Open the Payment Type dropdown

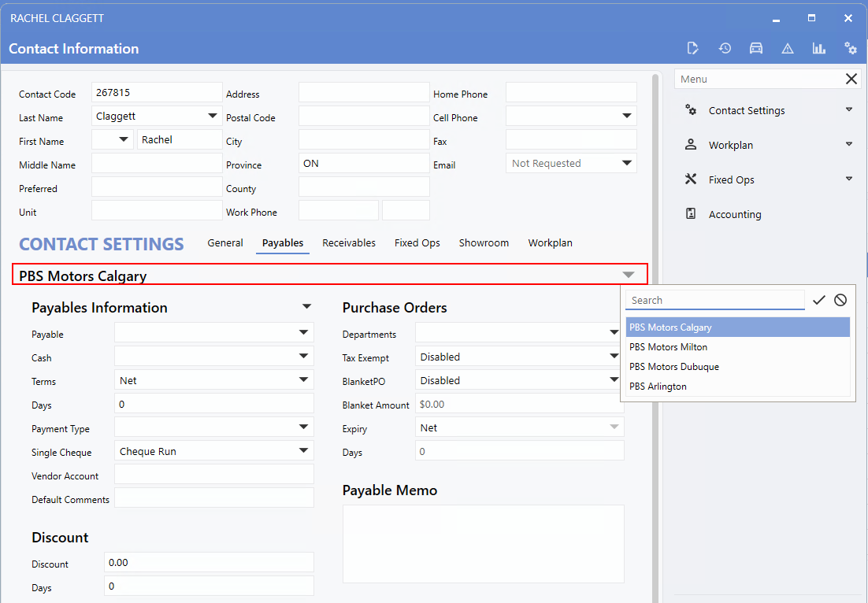(303, 427)
